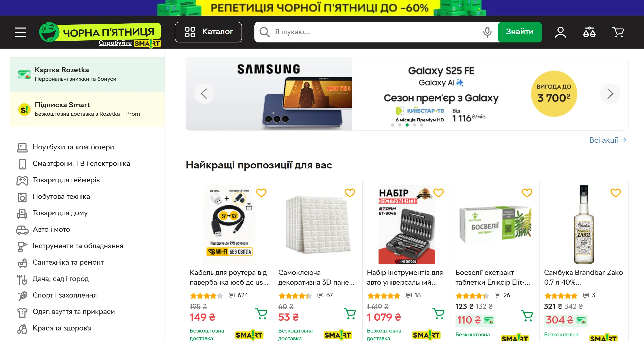Image resolution: width=644 pixels, height=341 pixels.
Task: Toggle wishlist heart on Boswellia extract
Action: click(527, 193)
